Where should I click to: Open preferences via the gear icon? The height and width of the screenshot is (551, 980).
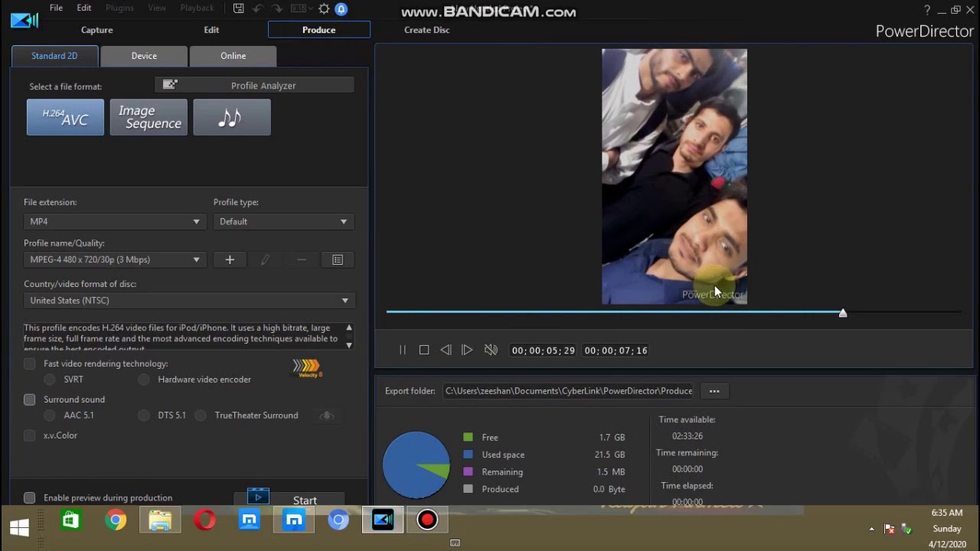[x=324, y=8]
